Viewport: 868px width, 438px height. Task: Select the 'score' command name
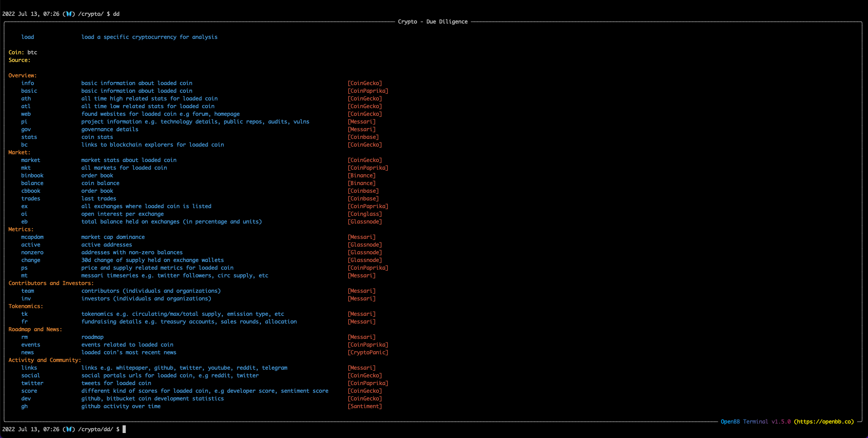coord(29,391)
